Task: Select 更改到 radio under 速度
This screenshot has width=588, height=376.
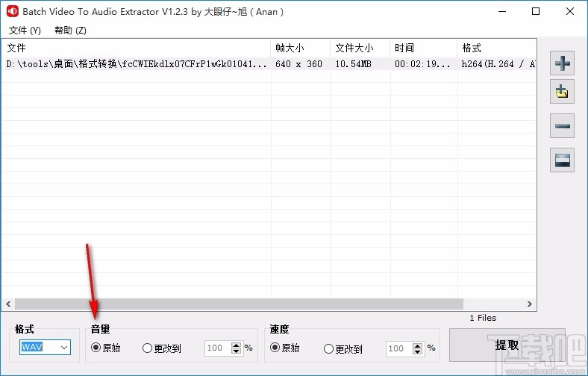Action: click(x=343, y=348)
